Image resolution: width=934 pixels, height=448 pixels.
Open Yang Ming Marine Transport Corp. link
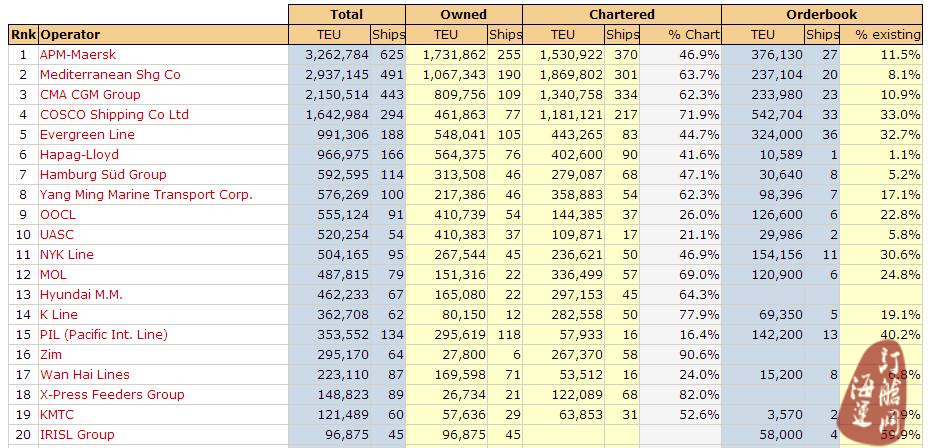coord(147,195)
